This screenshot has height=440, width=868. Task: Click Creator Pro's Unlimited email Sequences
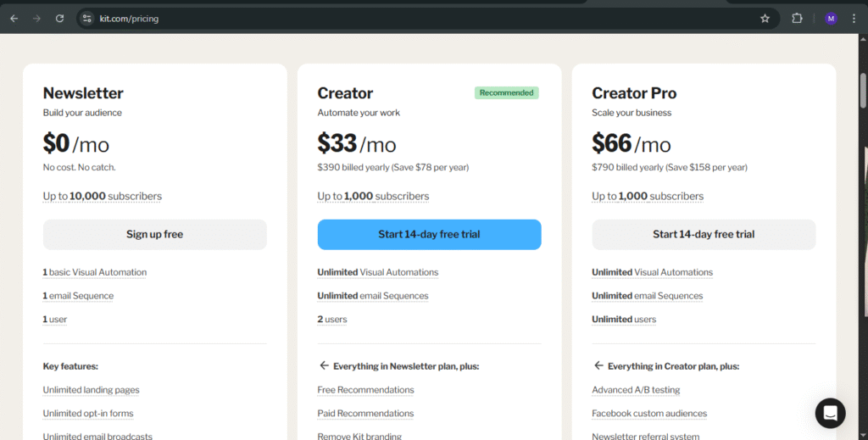pos(647,296)
